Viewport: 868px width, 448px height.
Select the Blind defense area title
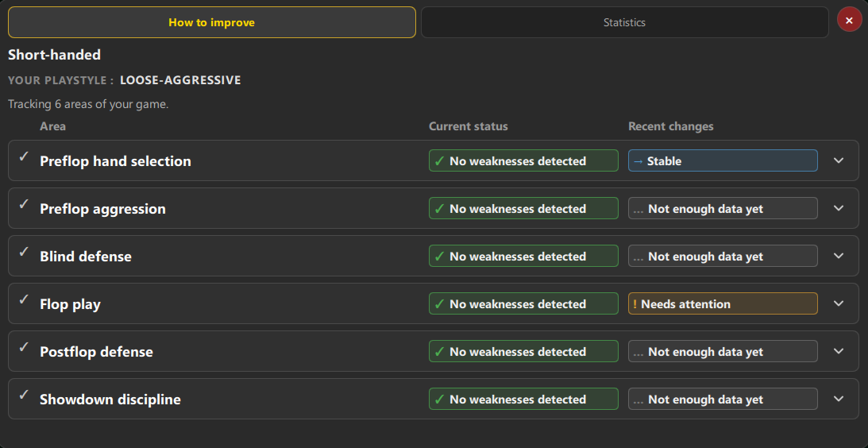pyautogui.click(x=85, y=257)
